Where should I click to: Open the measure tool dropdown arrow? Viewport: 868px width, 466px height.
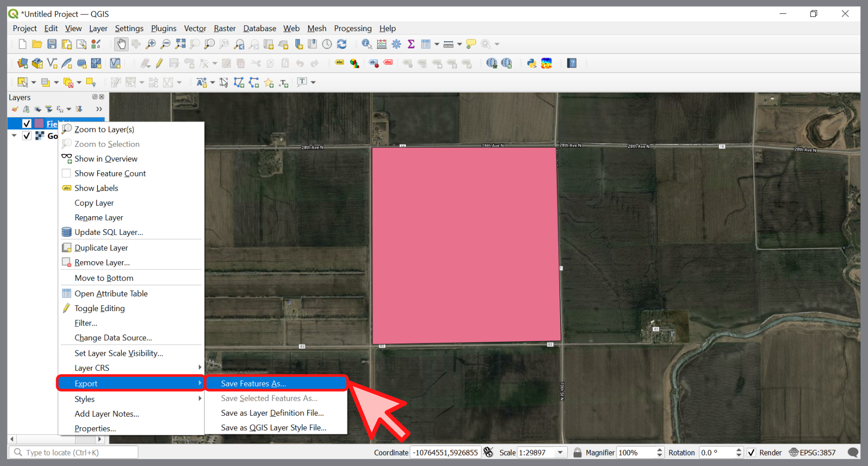[459, 44]
